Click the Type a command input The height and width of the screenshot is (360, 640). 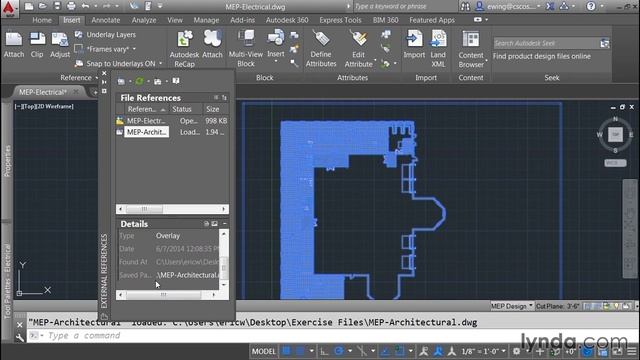click(x=333, y=336)
